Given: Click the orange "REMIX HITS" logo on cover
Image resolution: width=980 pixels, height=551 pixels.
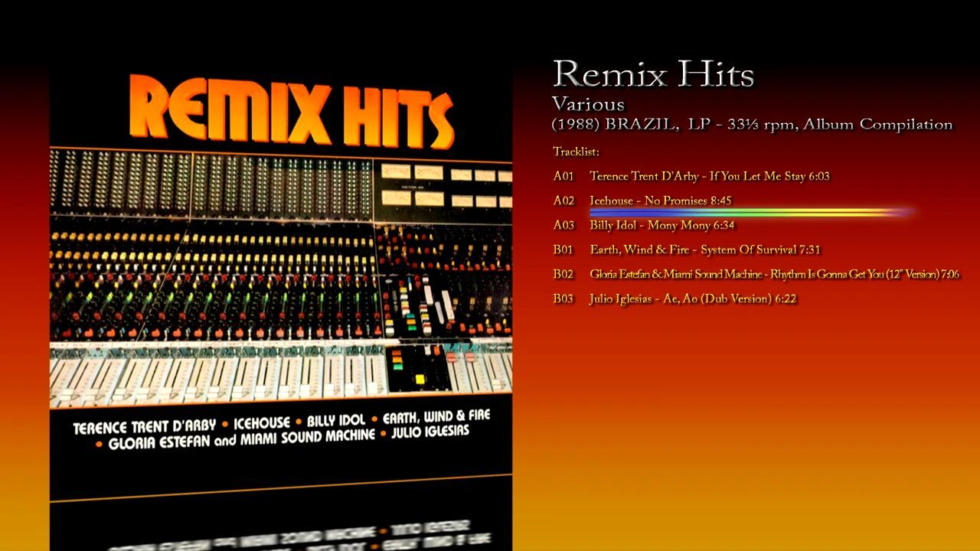Looking at the screenshot, I should pos(291,113).
